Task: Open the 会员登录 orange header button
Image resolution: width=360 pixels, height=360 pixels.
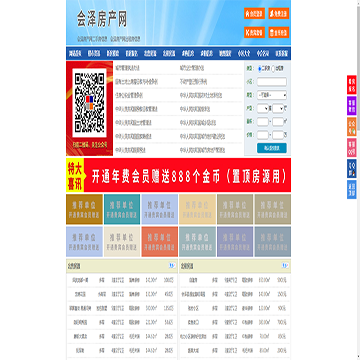Action: click(x=254, y=13)
